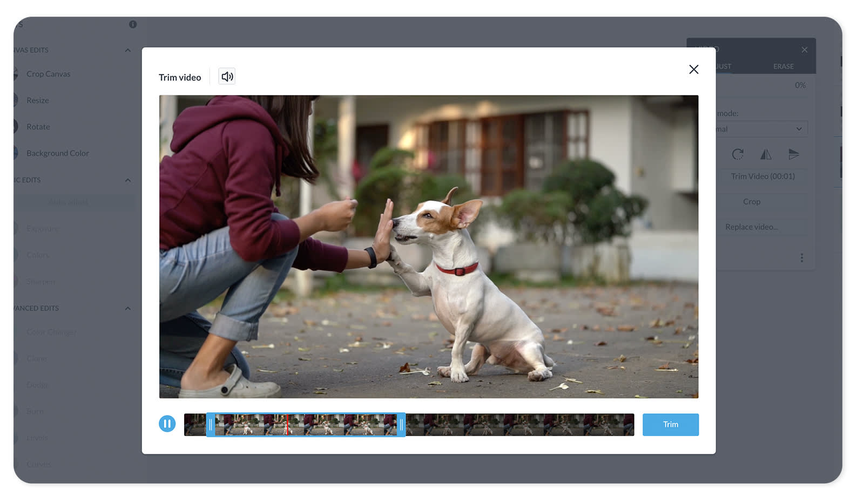Click the video preview of the dog

tap(429, 247)
